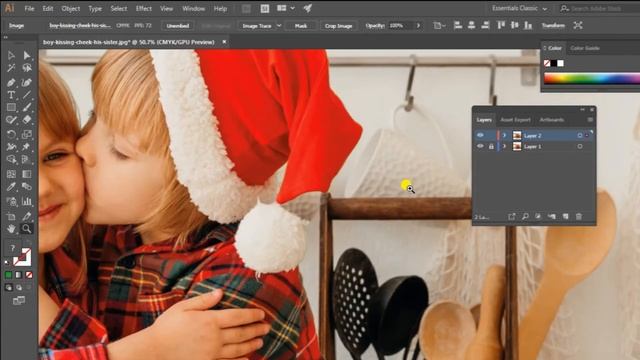640x360 pixels.
Task: Select the Hand tool
Action: click(11, 229)
